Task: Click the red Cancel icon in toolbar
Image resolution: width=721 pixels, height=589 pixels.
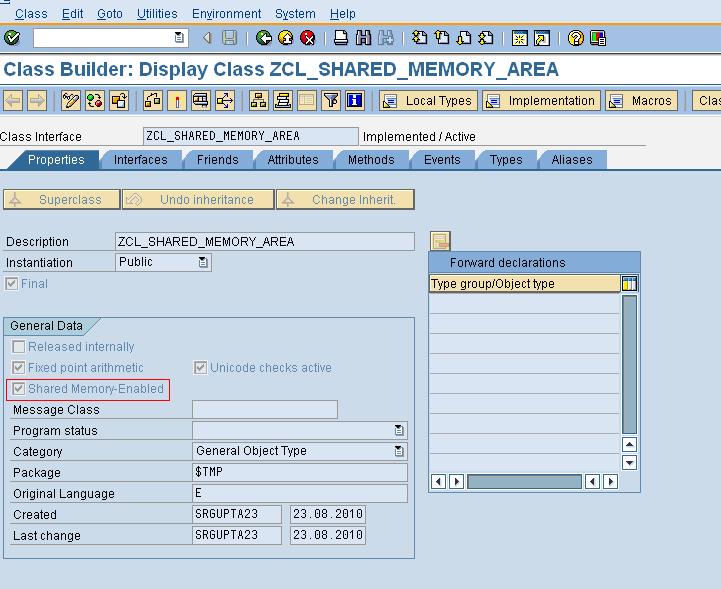Action: coord(308,38)
